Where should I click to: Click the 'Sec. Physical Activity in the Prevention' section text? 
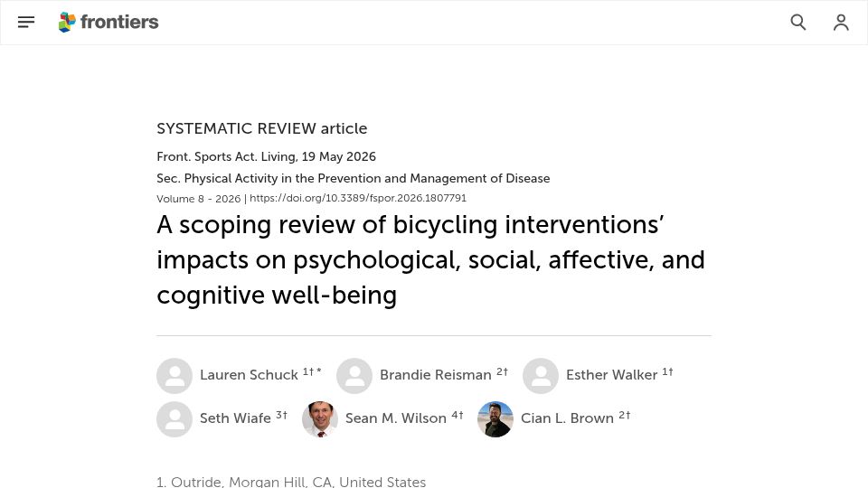click(x=354, y=178)
